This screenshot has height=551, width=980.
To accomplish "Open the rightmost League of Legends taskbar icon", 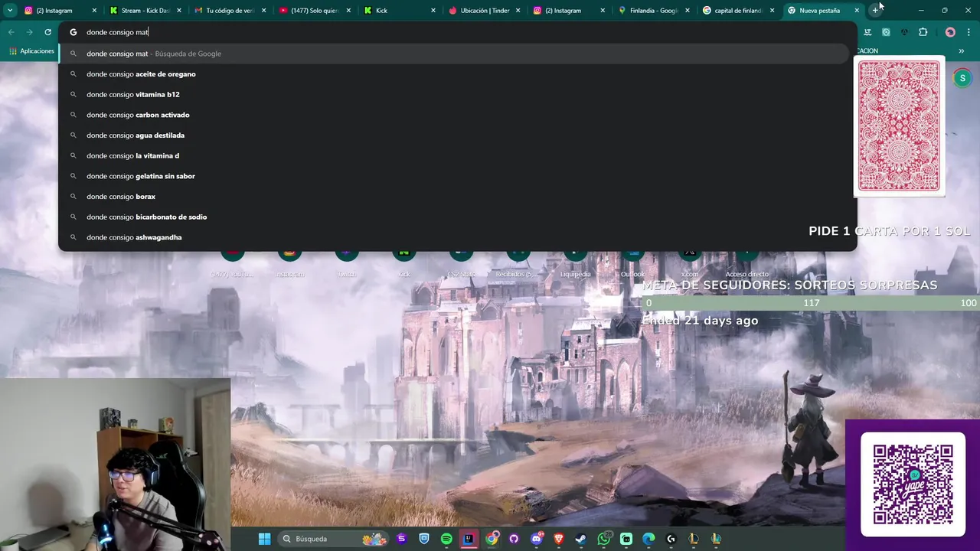I will (x=716, y=539).
